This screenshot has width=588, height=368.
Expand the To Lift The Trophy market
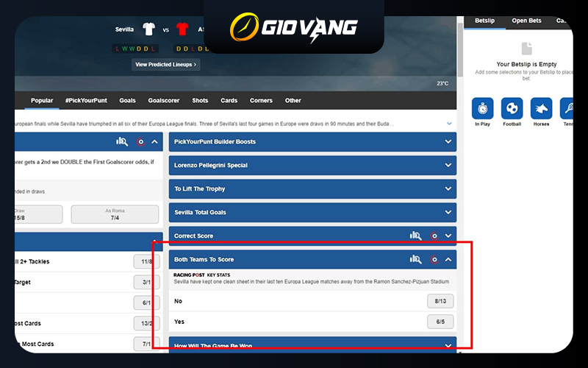pos(312,189)
